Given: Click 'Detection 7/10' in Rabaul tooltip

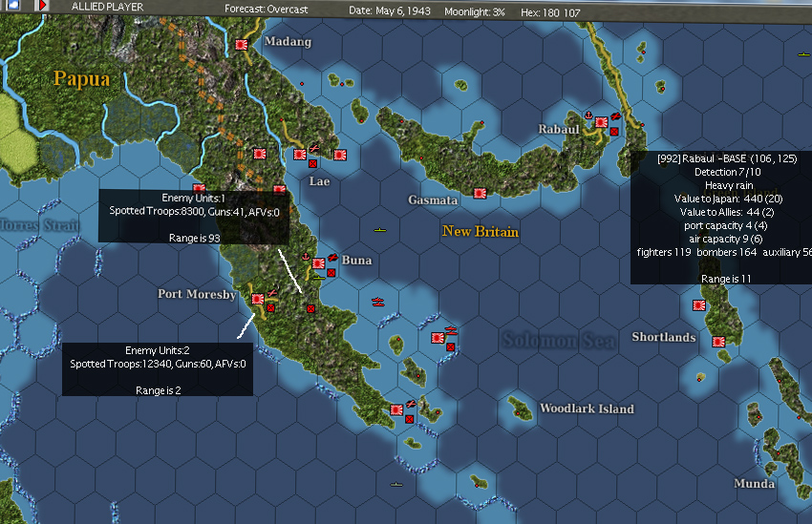Looking at the screenshot, I should [728, 172].
